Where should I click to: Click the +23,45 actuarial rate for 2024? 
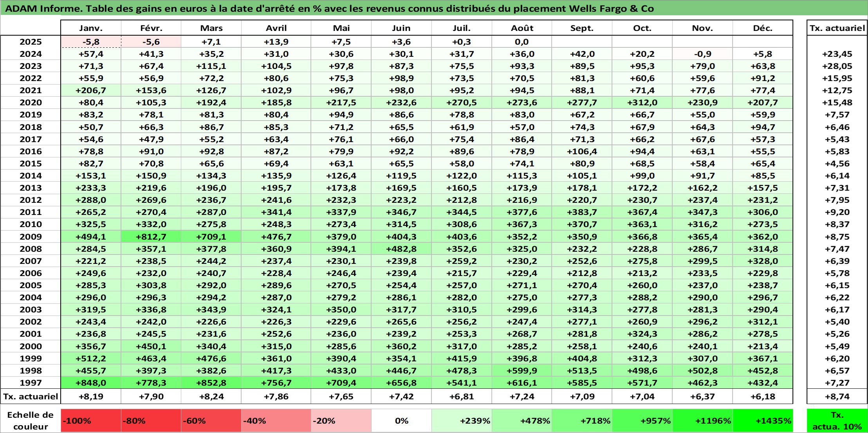837,54
